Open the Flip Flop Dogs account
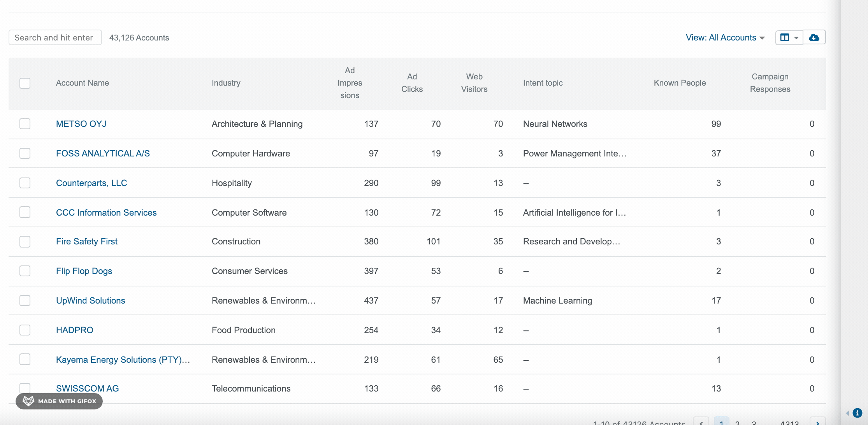 click(84, 271)
